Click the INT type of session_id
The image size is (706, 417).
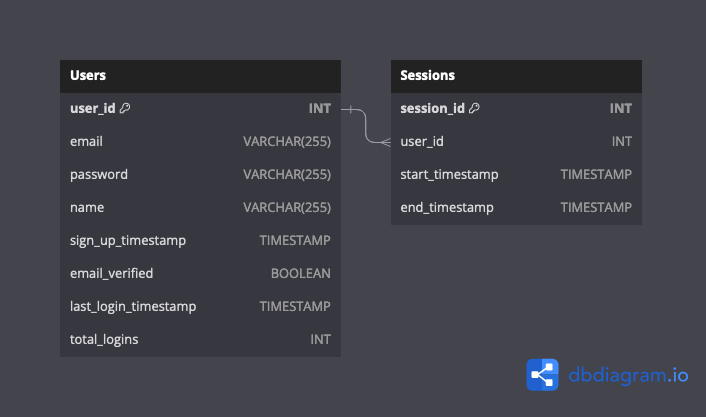(x=621, y=108)
